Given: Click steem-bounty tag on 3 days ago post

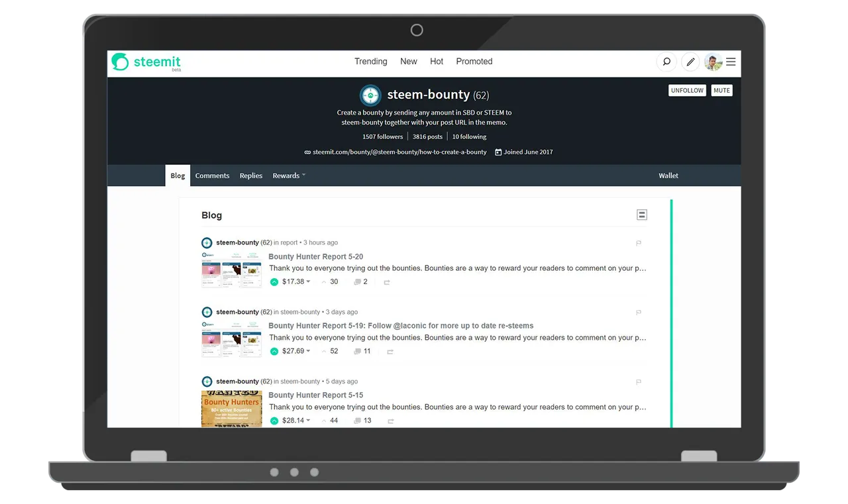Looking at the screenshot, I should coord(300,312).
